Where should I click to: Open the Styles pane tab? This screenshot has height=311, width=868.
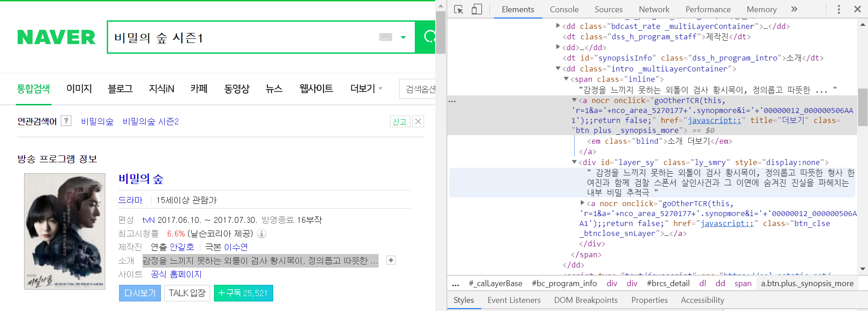(464, 300)
